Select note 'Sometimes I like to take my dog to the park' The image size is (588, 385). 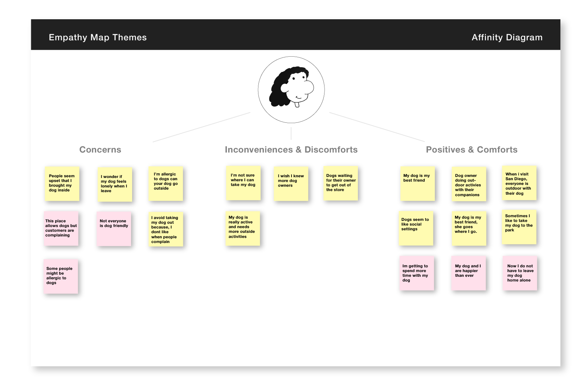(x=519, y=227)
